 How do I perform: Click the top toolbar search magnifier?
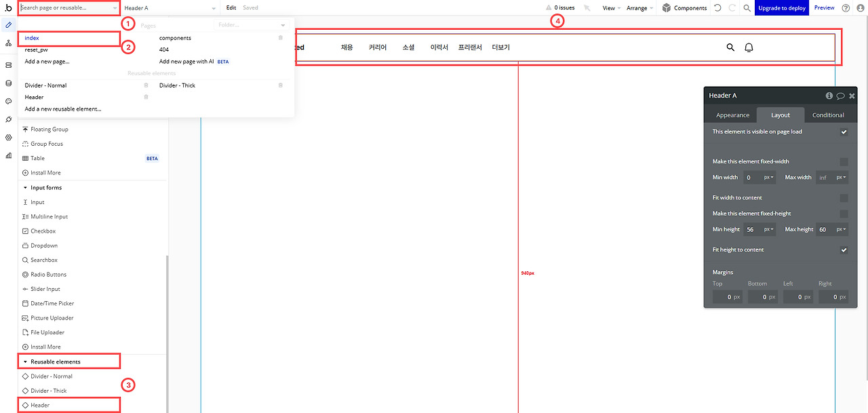pos(747,8)
